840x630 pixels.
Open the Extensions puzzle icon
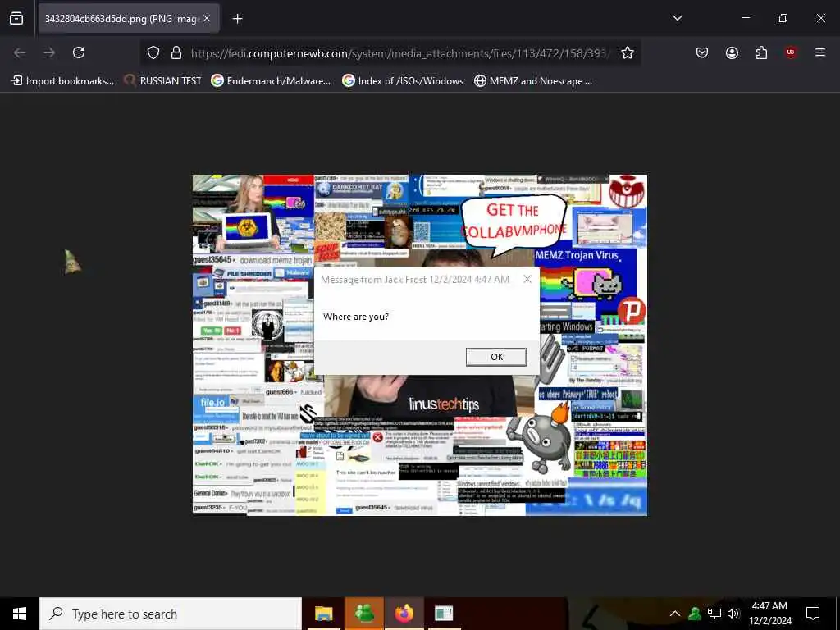(x=761, y=52)
